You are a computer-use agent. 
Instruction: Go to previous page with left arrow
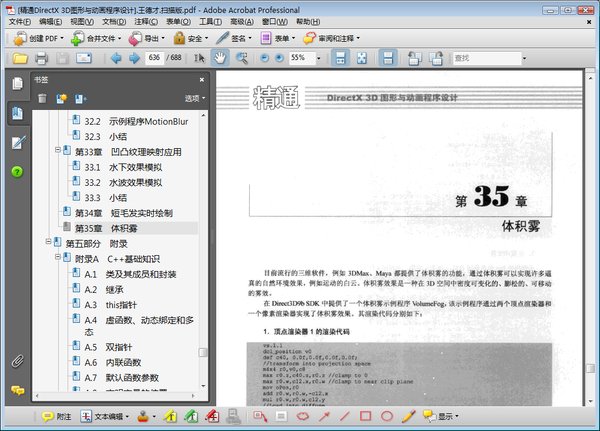coord(116,58)
